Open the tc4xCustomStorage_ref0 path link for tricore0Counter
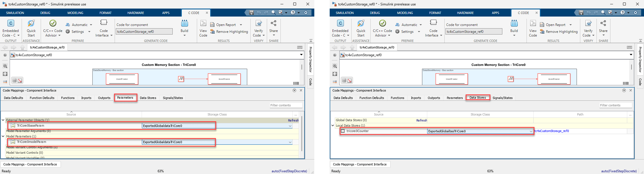644x174 pixels. pos(552,131)
